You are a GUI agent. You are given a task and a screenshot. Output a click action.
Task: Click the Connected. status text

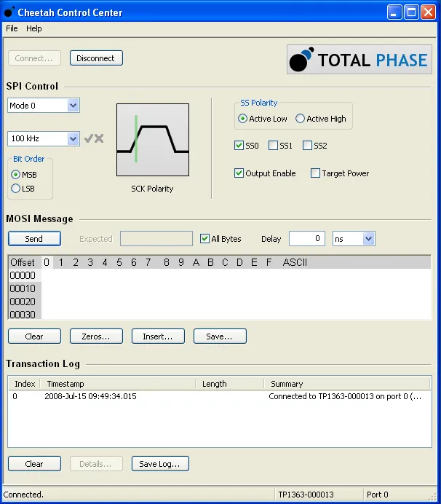click(x=23, y=495)
